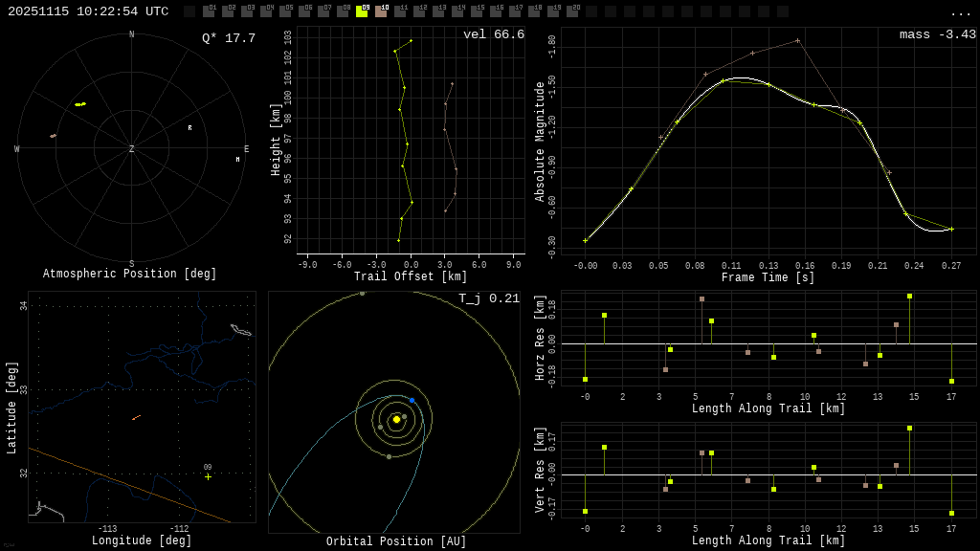The image size is (980, 551).
Task: Click the yellow Sun in orbital plot
Action: [x=396, y=419]
